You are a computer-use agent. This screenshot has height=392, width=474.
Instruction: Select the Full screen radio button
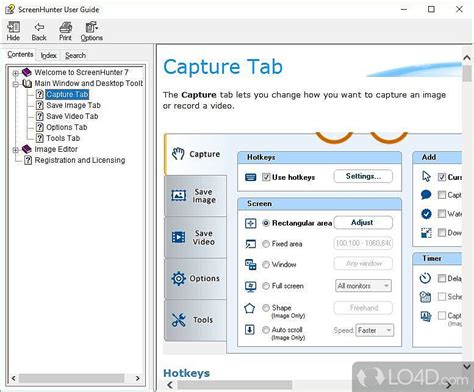[266, 286]
